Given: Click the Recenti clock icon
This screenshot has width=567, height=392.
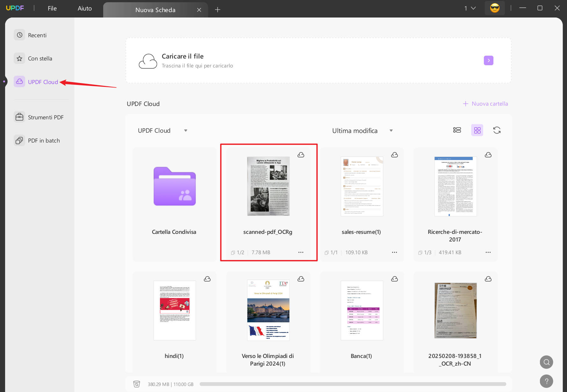Looking at the screenshot, I should (x=19, y=35).
